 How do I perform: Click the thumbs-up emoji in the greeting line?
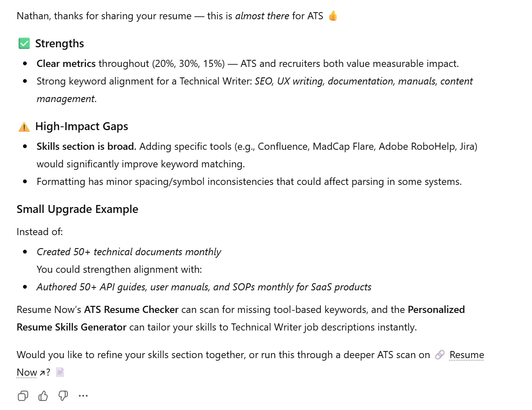point(333,15)
